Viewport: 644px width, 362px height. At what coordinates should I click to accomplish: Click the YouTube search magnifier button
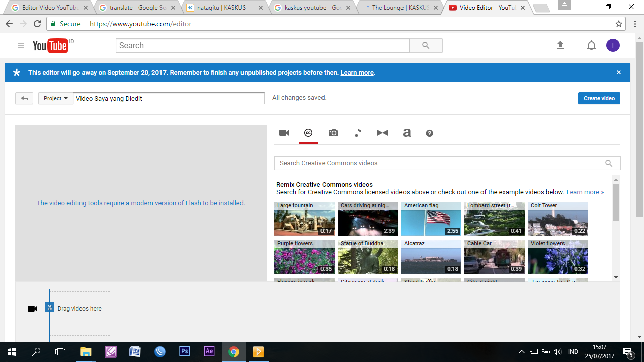426,45
